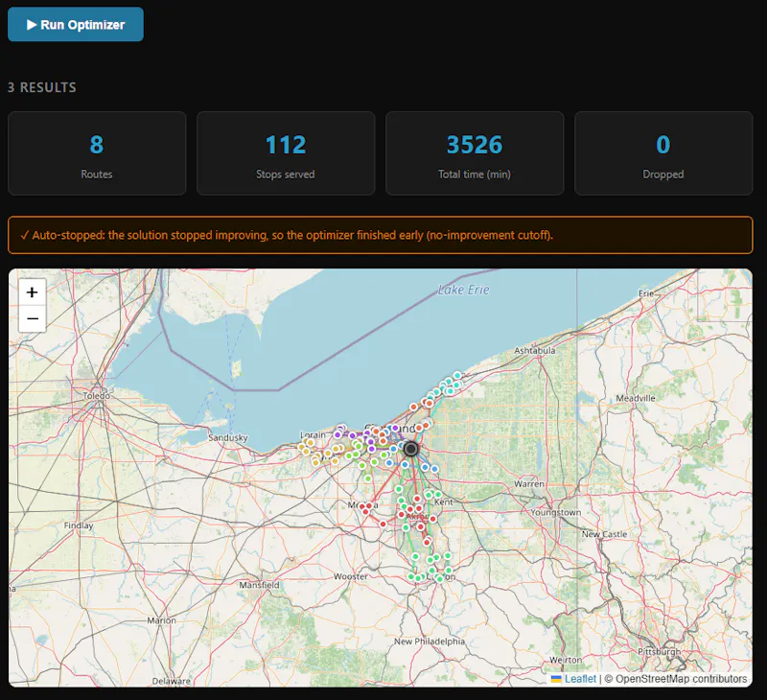Image resolution: width=767 pixels, height=700 pixels.
Task: Click the New Castle city label
Action: coord(604,534)
